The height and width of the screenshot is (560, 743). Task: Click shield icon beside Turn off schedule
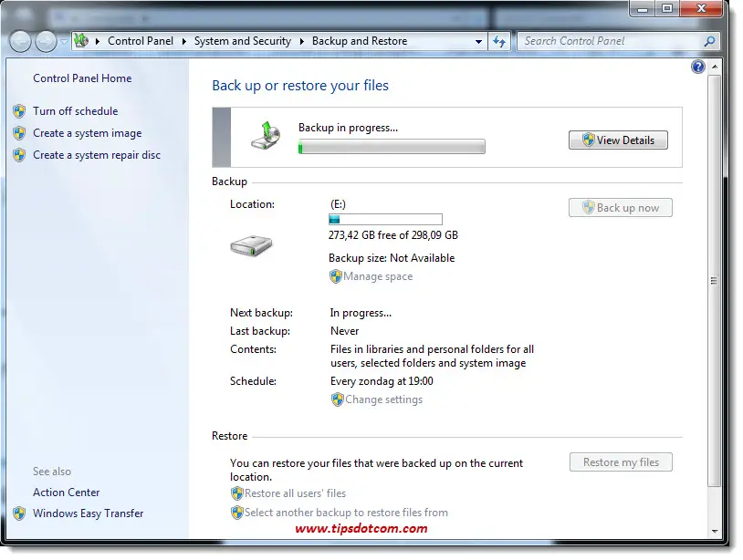(19, 111)
